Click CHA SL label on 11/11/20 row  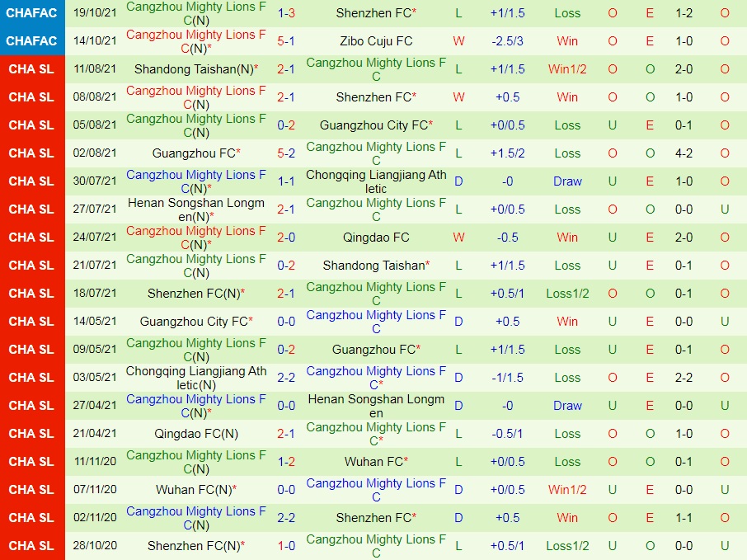(31, 462)
